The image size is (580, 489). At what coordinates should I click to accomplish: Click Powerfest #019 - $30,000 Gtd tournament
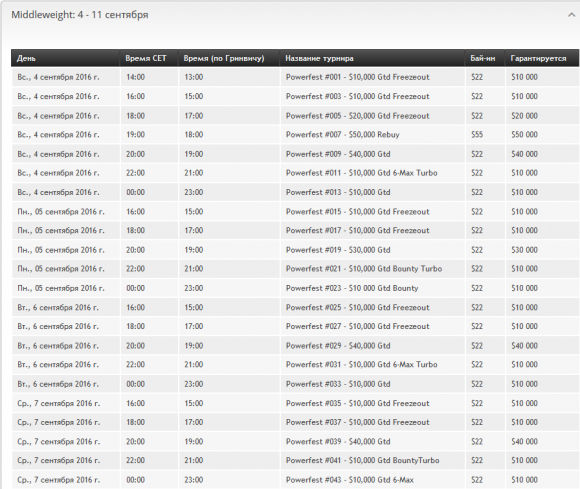(x=338, y=250)
